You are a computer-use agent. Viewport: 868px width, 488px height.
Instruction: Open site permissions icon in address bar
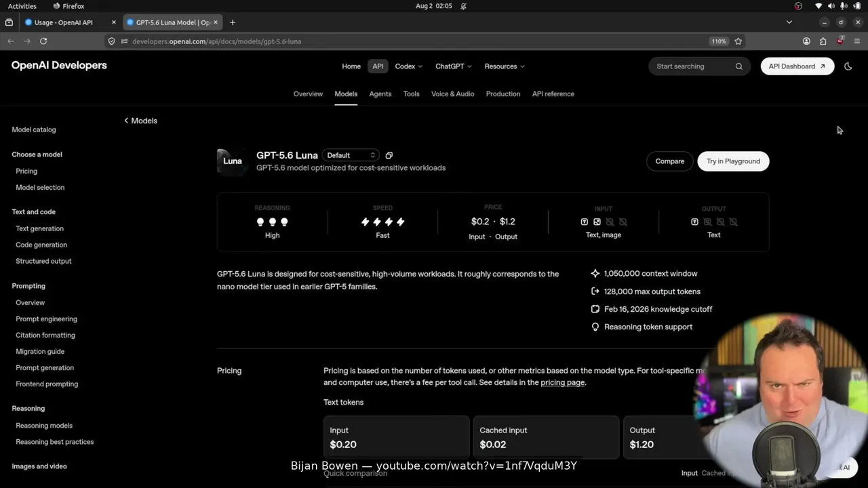[124, 41]
